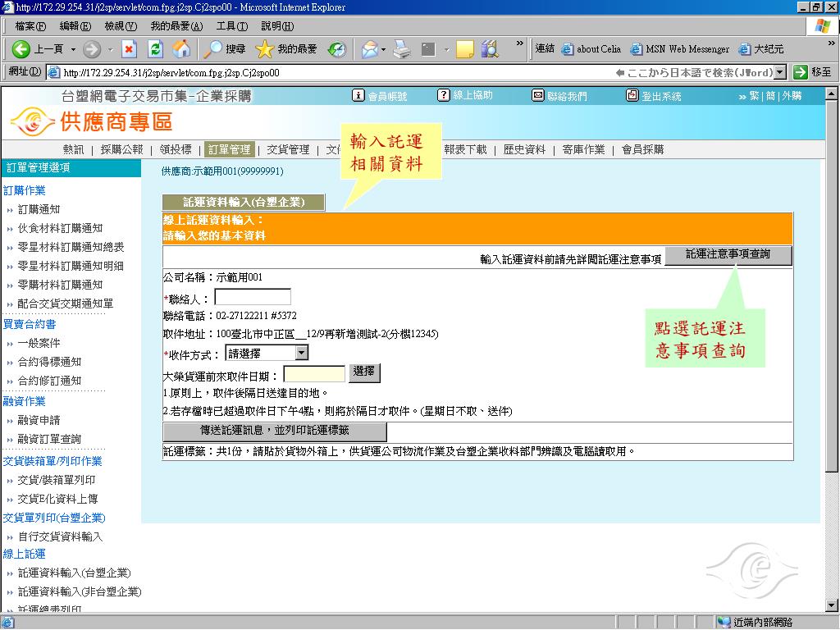This screenshot has height=630, width=840.
Task: Select the 訂單管理 navigation tab
Action: 230,149
